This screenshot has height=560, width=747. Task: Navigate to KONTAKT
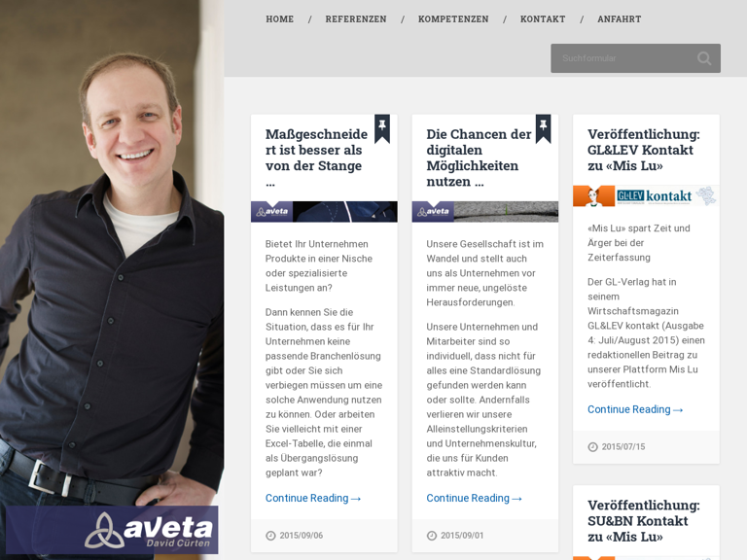tap(543, 19)
